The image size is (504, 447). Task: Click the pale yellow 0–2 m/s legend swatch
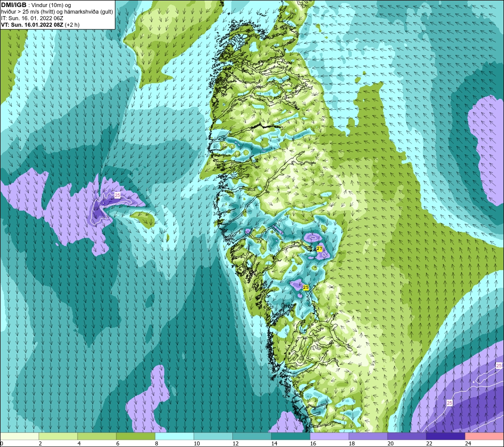point(20,436)
